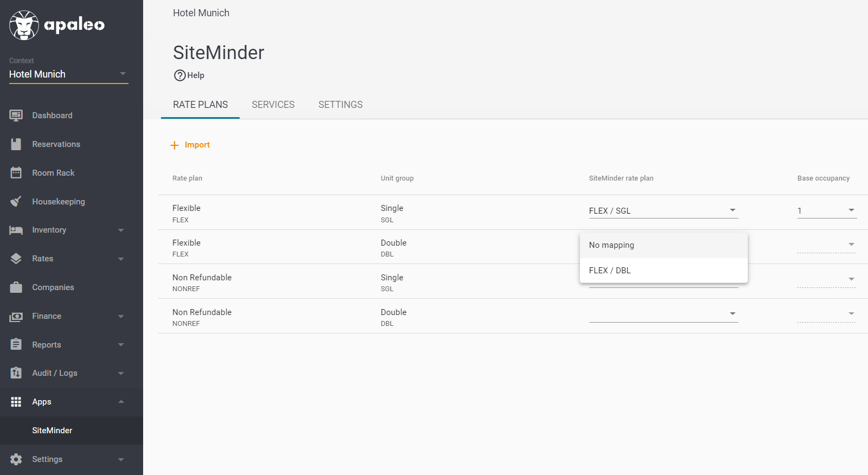Expand the Audit / Logs chevron
Screen dimensions: 868x475
pos(121,374)
